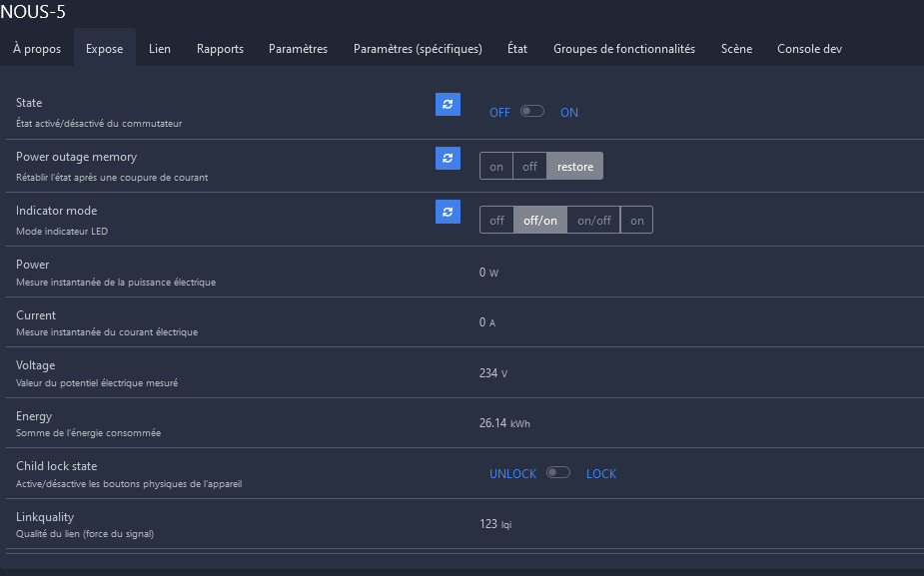Refresh the Indicator mode value

(x=448, y=212)
